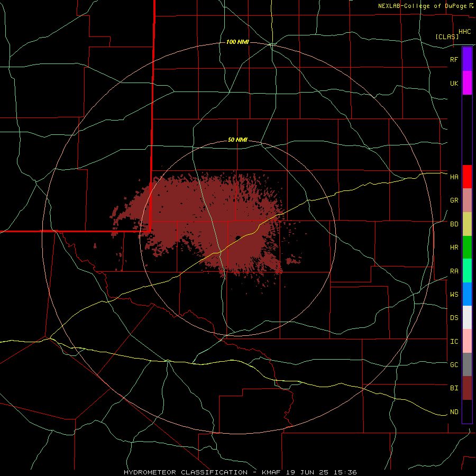476x476 pixels.
Task: Select the dusty pink GR legend swatch
Action: [467, 200]
